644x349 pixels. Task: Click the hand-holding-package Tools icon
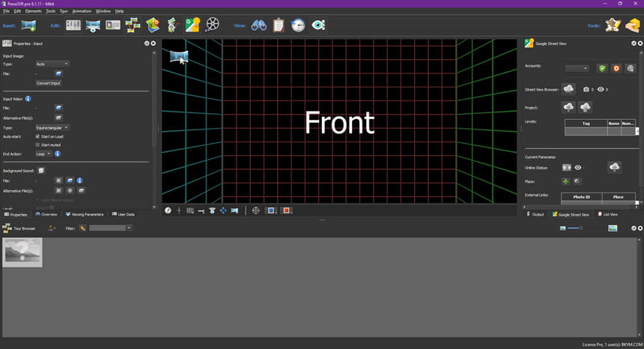tap(633, 25)
